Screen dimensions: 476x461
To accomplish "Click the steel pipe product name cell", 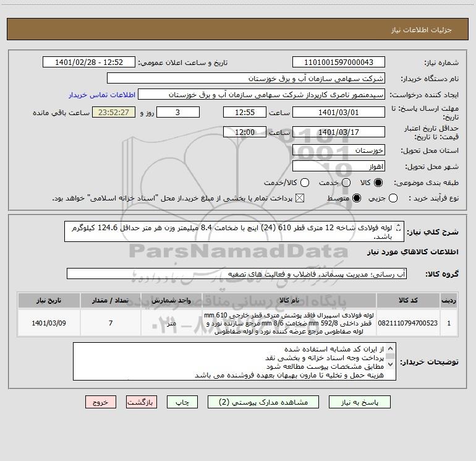I will click(x=289, y=323).
